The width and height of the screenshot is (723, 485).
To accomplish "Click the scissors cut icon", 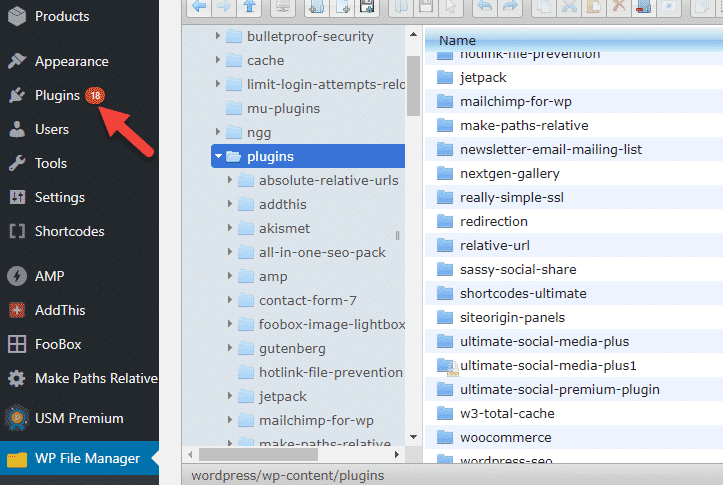I will (569, 6).
